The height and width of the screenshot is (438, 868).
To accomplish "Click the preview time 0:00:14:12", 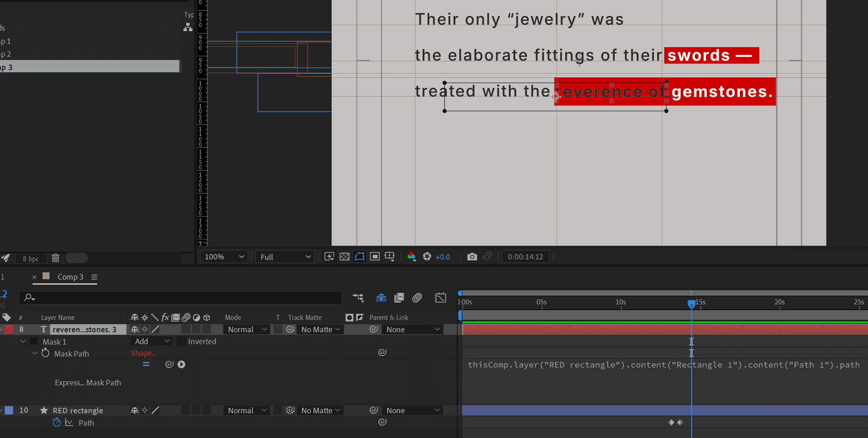I will click(525, 257).
